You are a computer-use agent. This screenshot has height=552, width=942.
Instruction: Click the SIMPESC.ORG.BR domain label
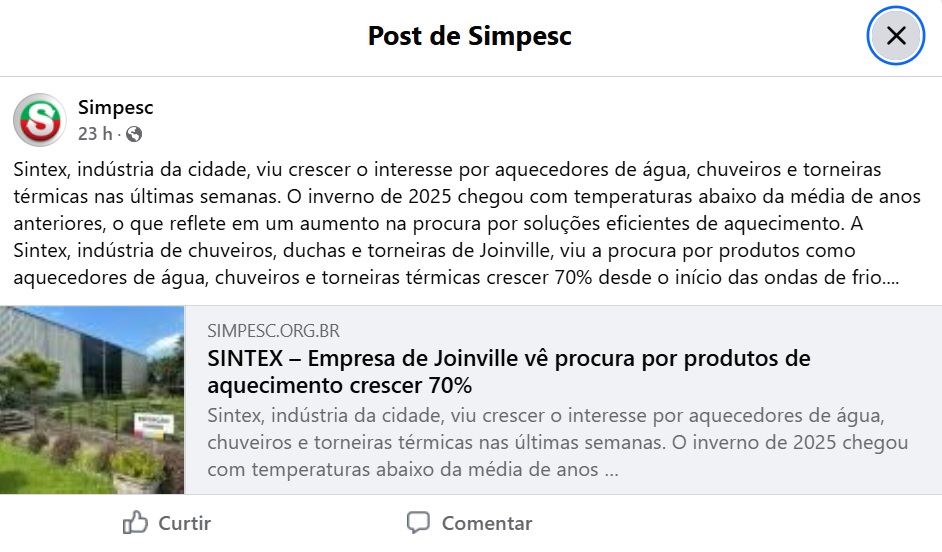coord(273,331)
